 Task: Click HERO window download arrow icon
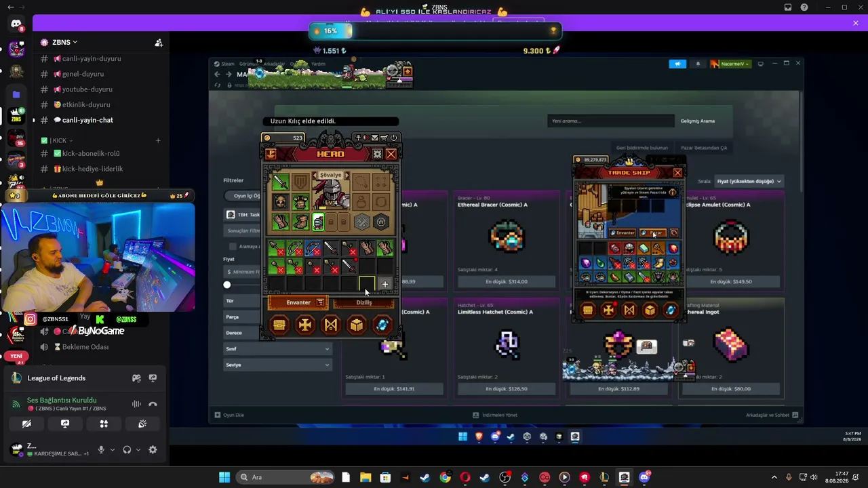pyautogui.click(x=271, y=154)
